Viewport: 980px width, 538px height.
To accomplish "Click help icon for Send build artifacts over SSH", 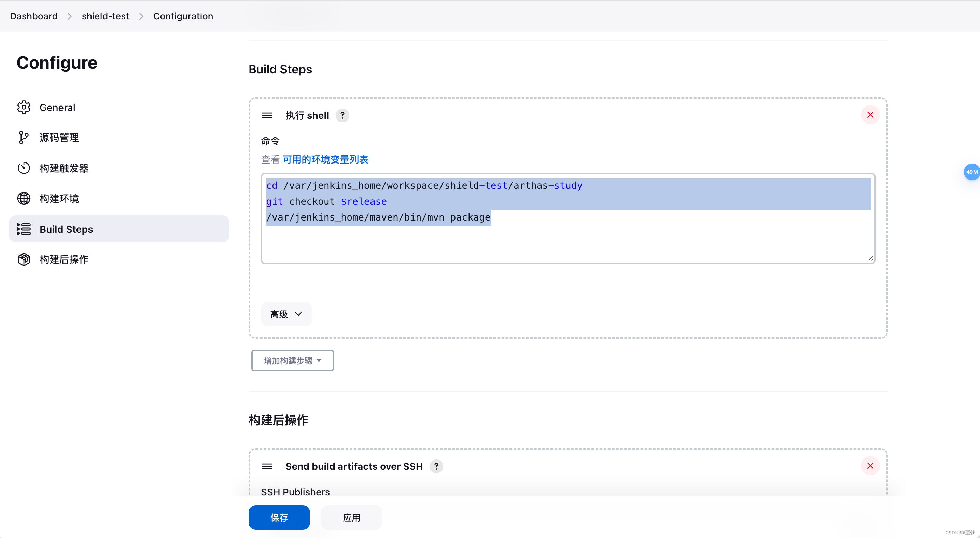I will tap(436, 466).
